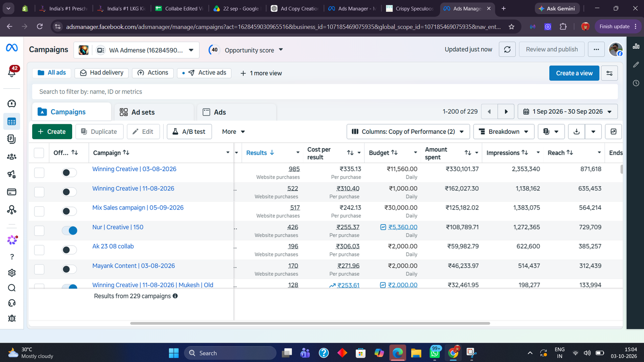Open activity history clock on right rail

tap(636, 83)
